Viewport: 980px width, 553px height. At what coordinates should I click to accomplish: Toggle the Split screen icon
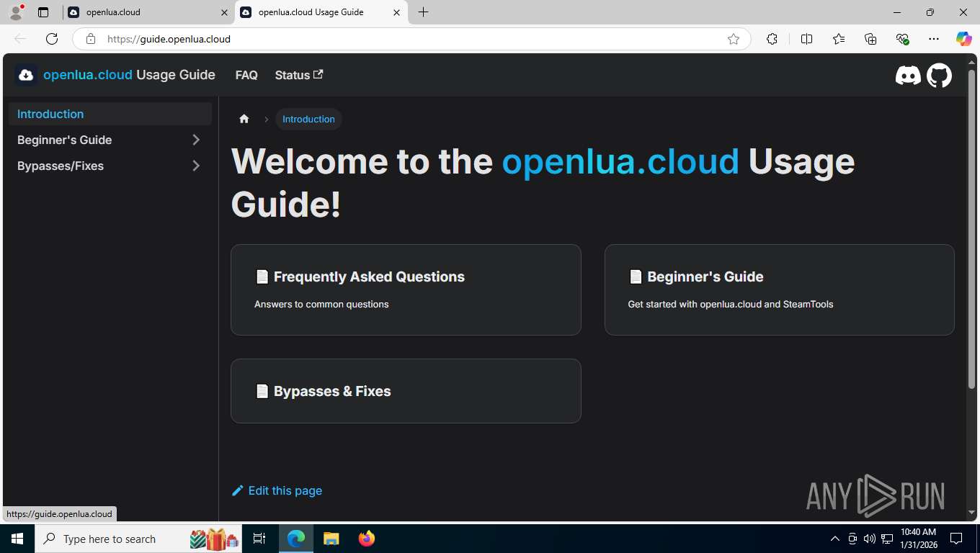pos(806,39)
